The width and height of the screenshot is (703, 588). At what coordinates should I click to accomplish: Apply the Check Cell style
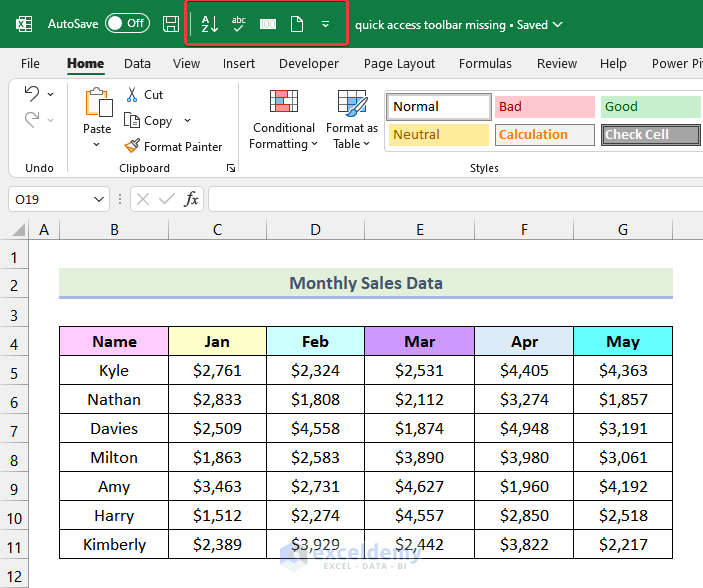(x=651, y=135)
